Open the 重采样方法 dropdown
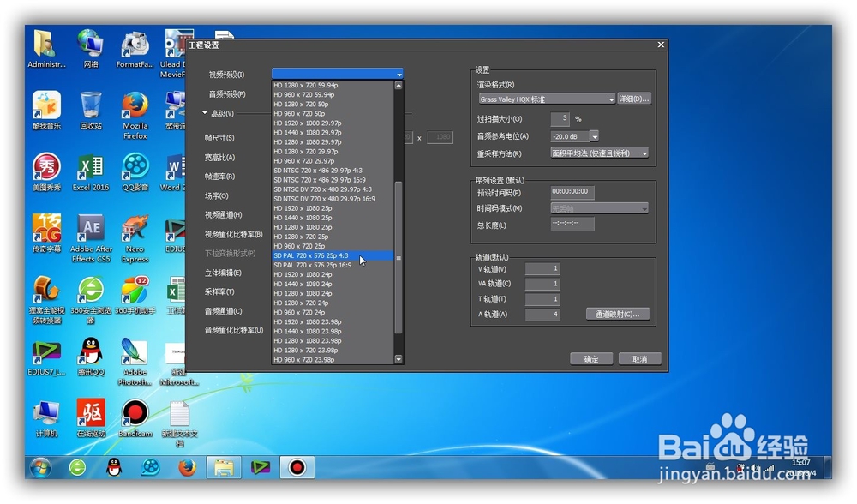Image resolution: width=857 pixels, height=504 pixels. pos(600,153)
